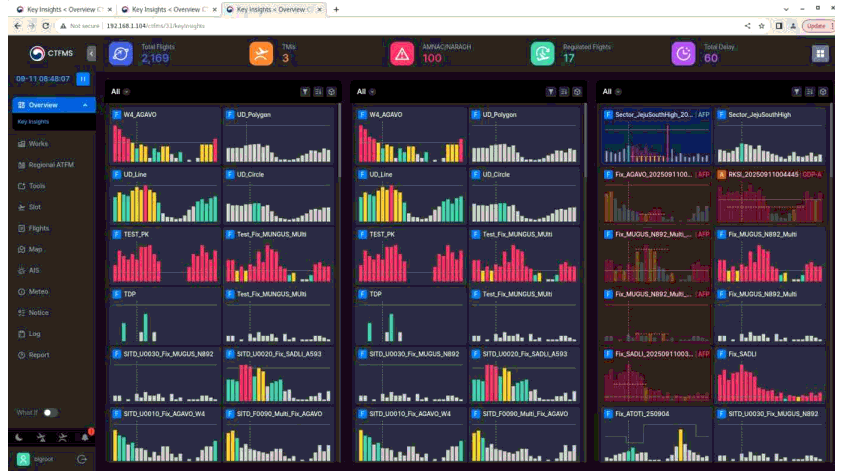Screen dimensions: 848x471
Task: Click the green user avatar icon
Action: click(23, 459)
